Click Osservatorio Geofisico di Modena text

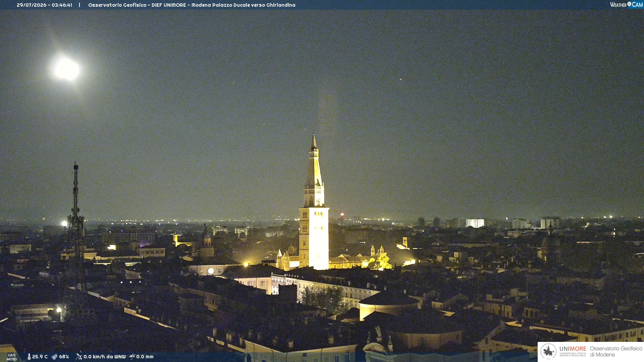(616, 352)
